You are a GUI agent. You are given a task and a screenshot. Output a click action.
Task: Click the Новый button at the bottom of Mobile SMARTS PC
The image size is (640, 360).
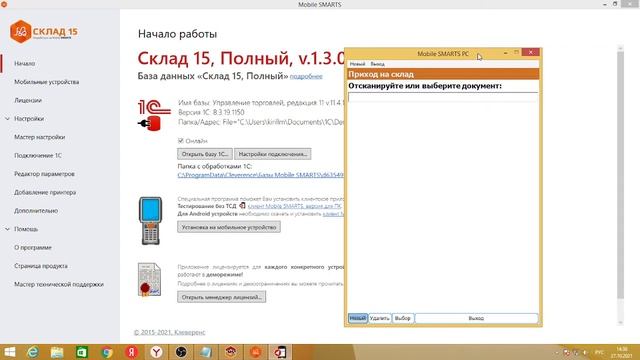click(358, 318)
